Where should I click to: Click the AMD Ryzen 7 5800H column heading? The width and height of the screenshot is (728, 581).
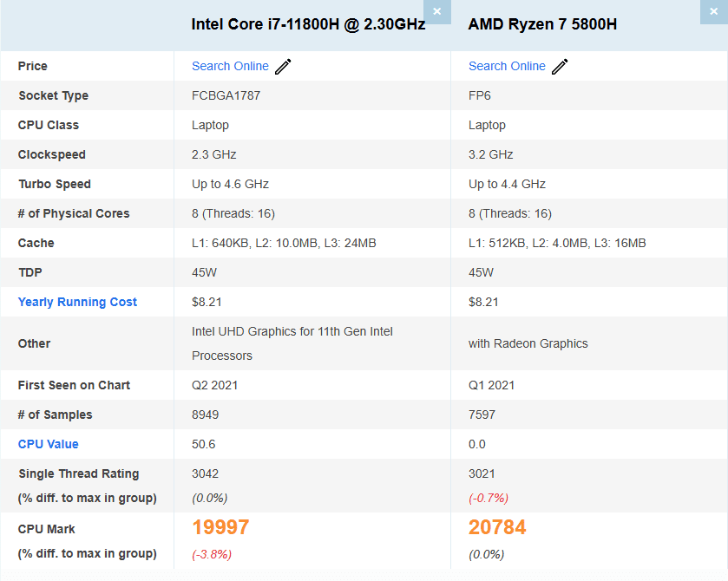point(542,24)
